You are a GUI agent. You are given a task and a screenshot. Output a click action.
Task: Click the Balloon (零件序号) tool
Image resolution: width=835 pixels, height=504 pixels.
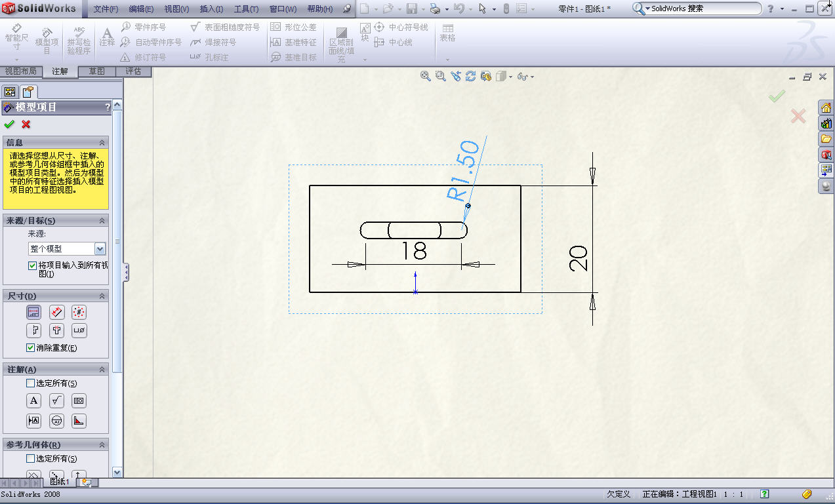point(144,27)
